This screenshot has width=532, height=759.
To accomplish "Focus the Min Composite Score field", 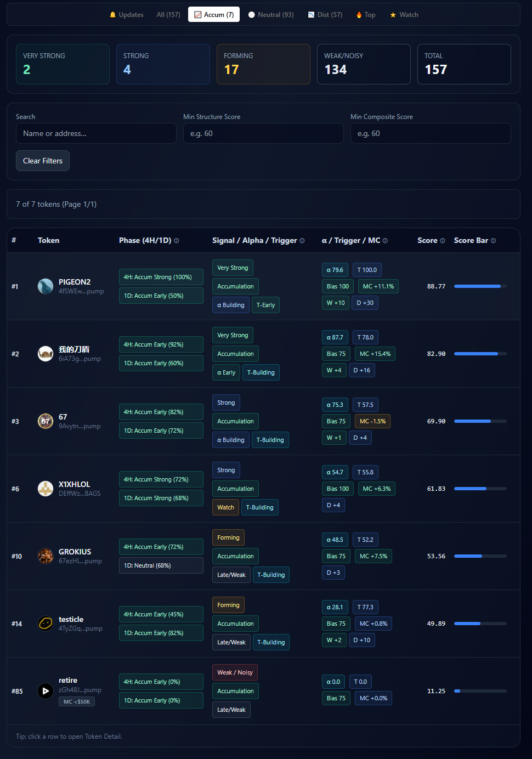I will 431,133.
